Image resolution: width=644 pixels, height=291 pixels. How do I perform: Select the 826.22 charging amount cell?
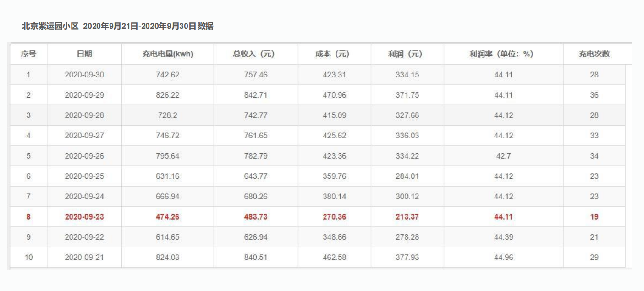[168, 95]
